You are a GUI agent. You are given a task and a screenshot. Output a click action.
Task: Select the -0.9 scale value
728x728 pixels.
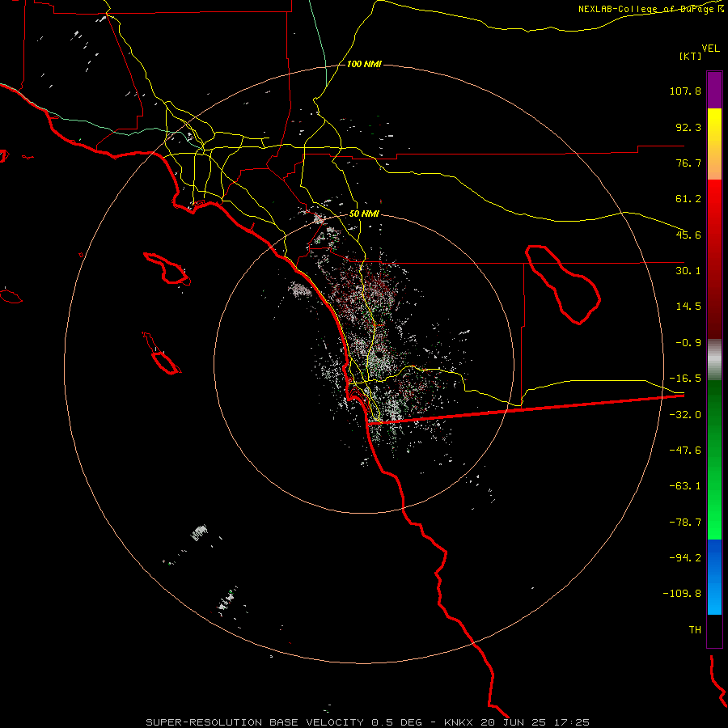[x=688, y=343]
